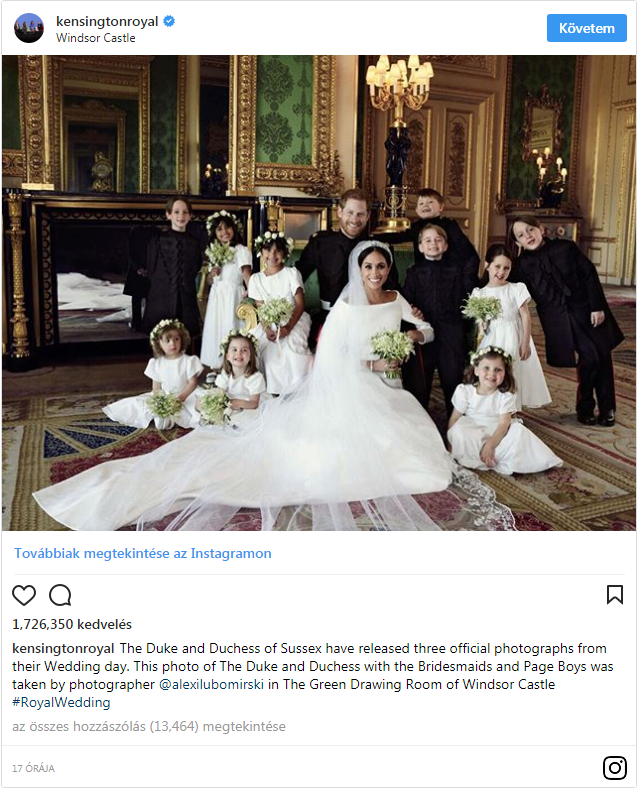The image size is (638, 790).
Task: Click the 1,726,350 kedvelés likes count
Action: (72, 624)
